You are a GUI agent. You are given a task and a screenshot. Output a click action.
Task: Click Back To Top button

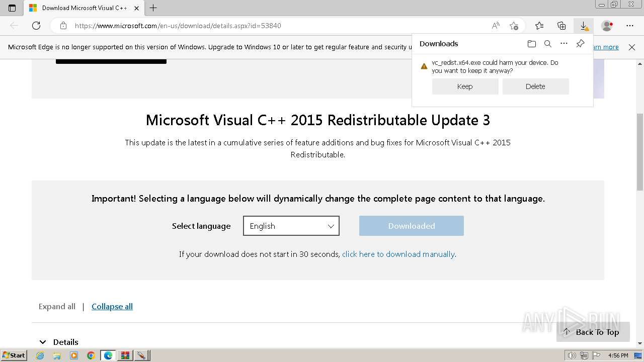click(593, 332)
